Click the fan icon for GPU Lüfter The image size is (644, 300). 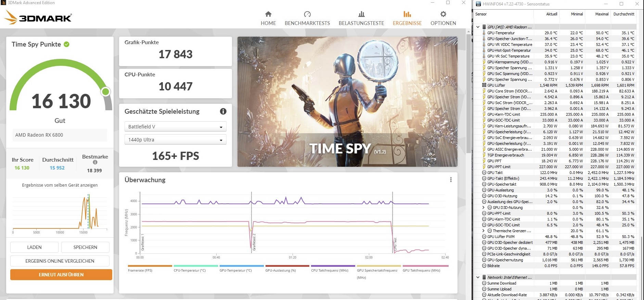point(484,85)
